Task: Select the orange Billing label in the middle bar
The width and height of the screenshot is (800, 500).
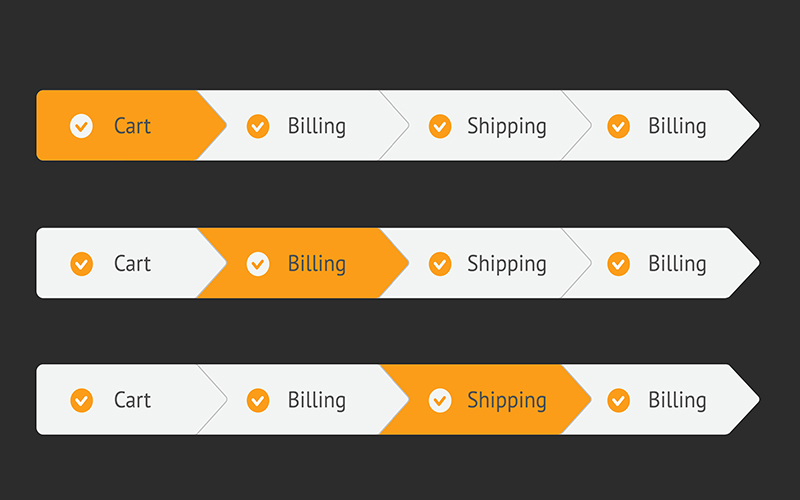Action: click(317, 264)
